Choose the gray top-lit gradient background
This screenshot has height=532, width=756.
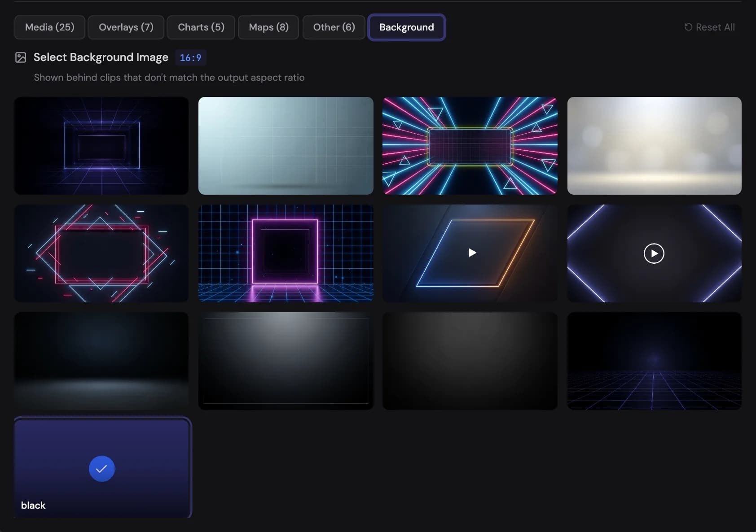coord(286,361)
